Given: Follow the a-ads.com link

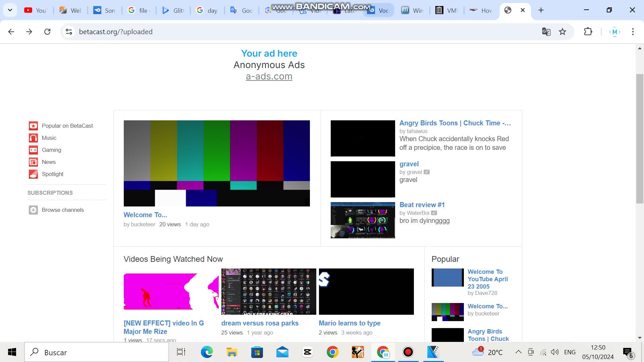Looking at the screenshot, I should (269, 76).
